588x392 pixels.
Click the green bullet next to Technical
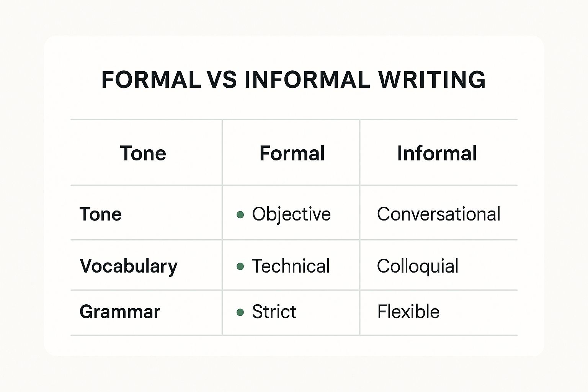[x=240, y=266]
